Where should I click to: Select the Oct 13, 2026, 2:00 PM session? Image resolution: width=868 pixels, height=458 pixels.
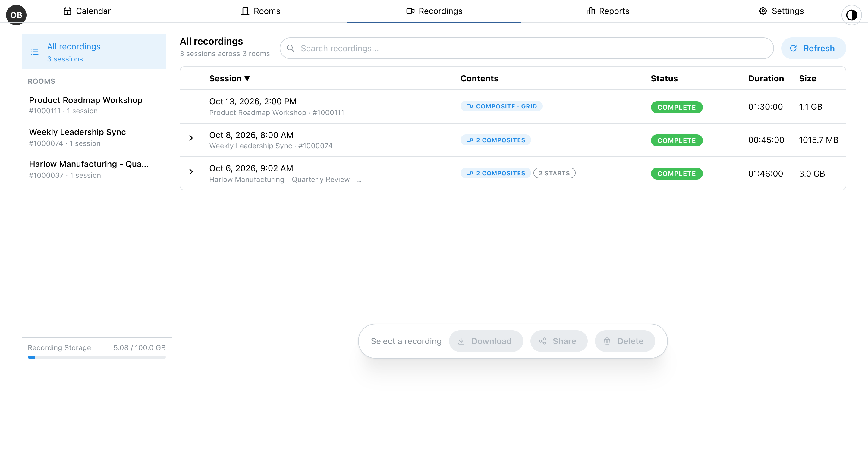pyautogui.click(x=513, y=106)
